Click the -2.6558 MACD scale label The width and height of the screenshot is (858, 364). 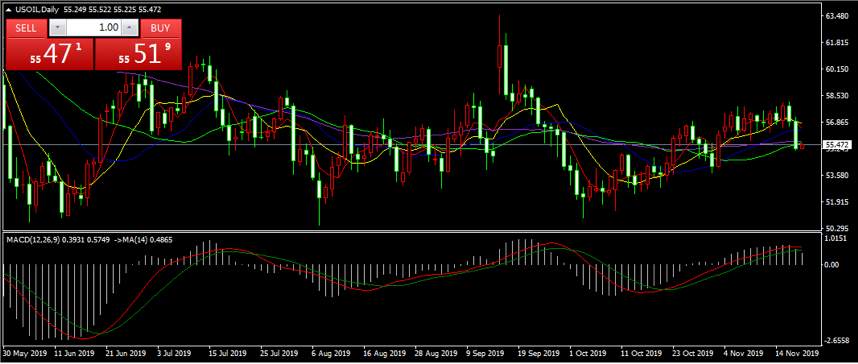(x=837, y=340)
